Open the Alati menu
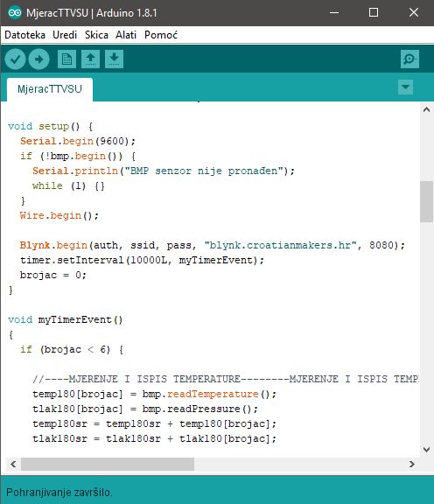This screenshot has width=434, height=504. point(126,35)
